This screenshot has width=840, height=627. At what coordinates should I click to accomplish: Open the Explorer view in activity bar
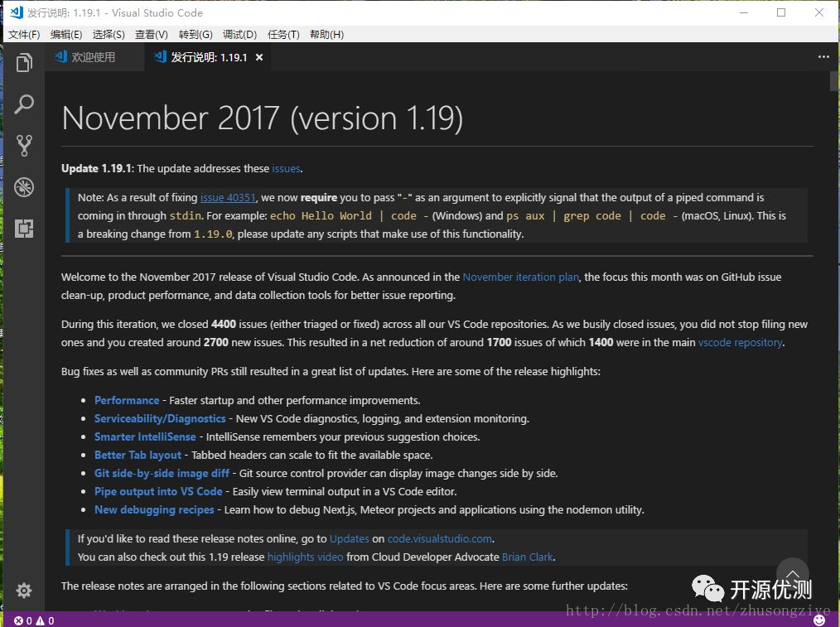pos(24,63)
